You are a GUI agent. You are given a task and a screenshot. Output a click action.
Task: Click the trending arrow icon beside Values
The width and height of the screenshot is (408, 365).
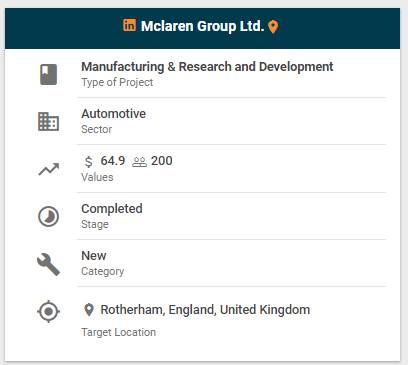pos(49,169)
